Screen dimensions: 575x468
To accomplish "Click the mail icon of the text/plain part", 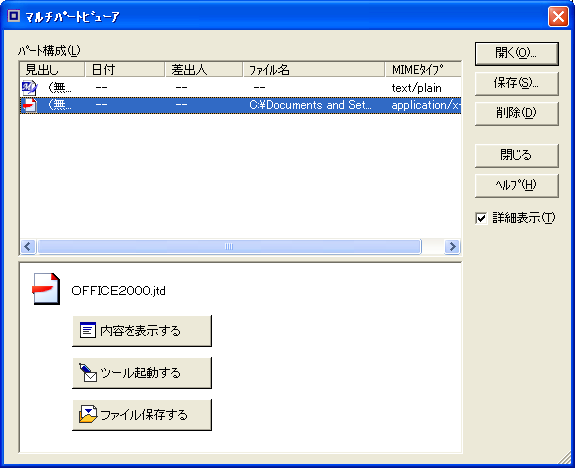I will tap(29, 88).
